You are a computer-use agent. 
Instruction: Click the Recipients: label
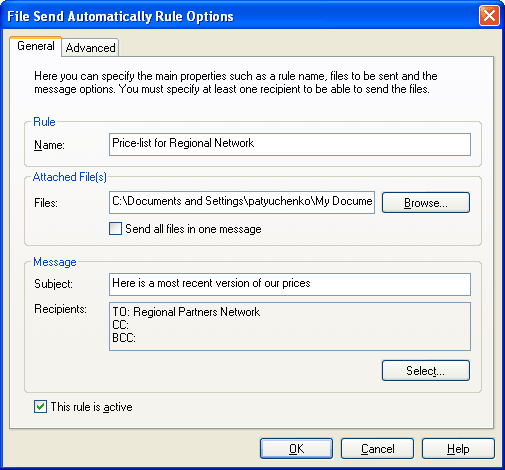point(60,309)
